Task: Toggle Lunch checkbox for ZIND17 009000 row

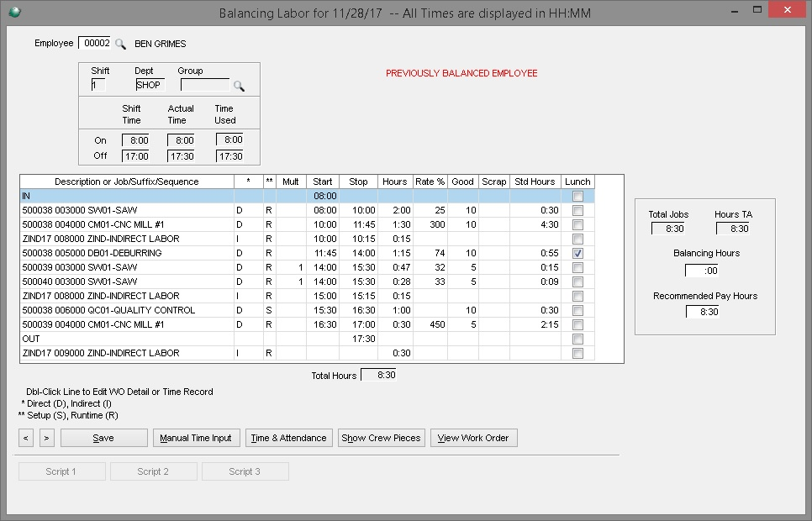Action: click(578, 353)
